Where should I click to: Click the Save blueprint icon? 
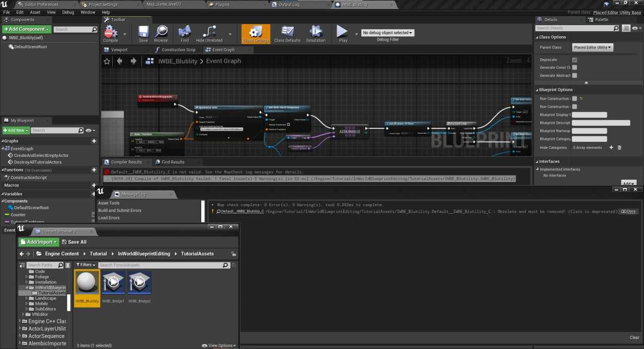(143, 33)
